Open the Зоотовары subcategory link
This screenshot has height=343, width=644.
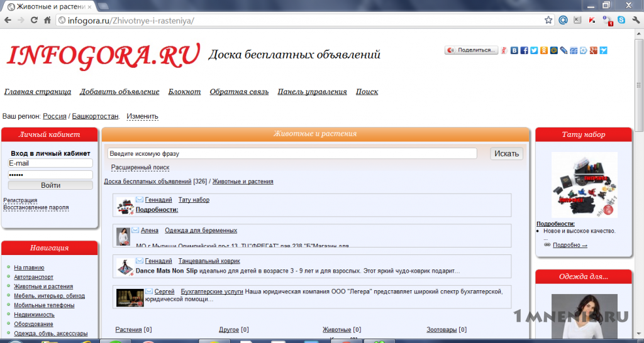coord(441,329)
